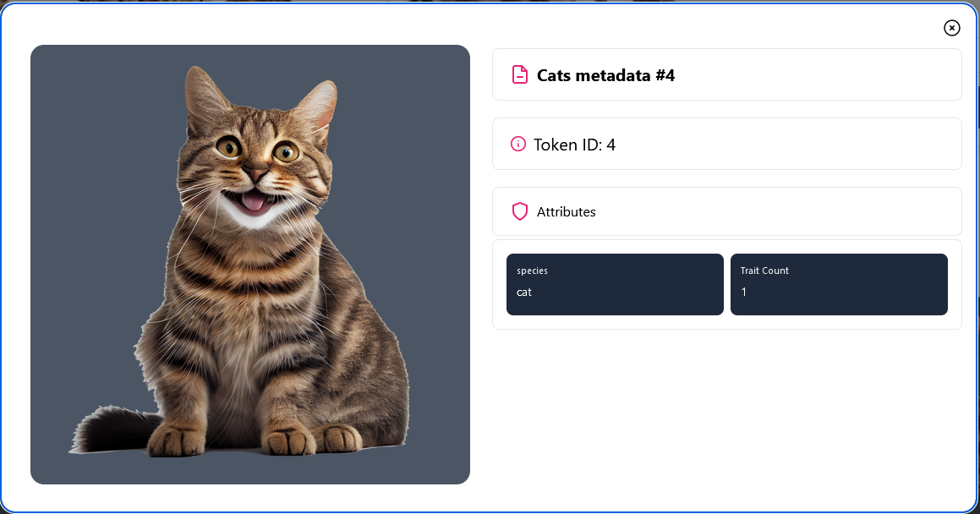Viewport: 980px width, 514px height.
Task: Click the "1" value under Trait Count
Action: click(744, 292)
